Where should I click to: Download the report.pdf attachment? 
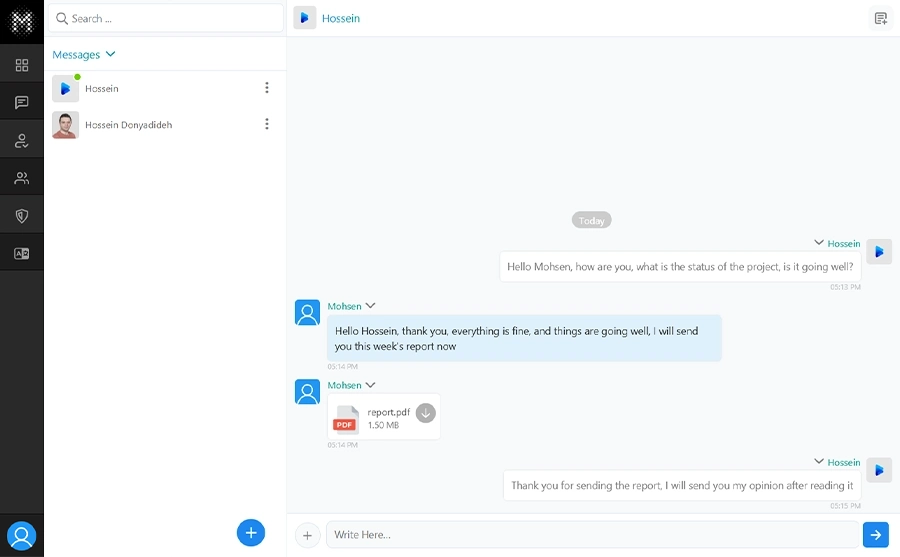[x=426, y=413]
